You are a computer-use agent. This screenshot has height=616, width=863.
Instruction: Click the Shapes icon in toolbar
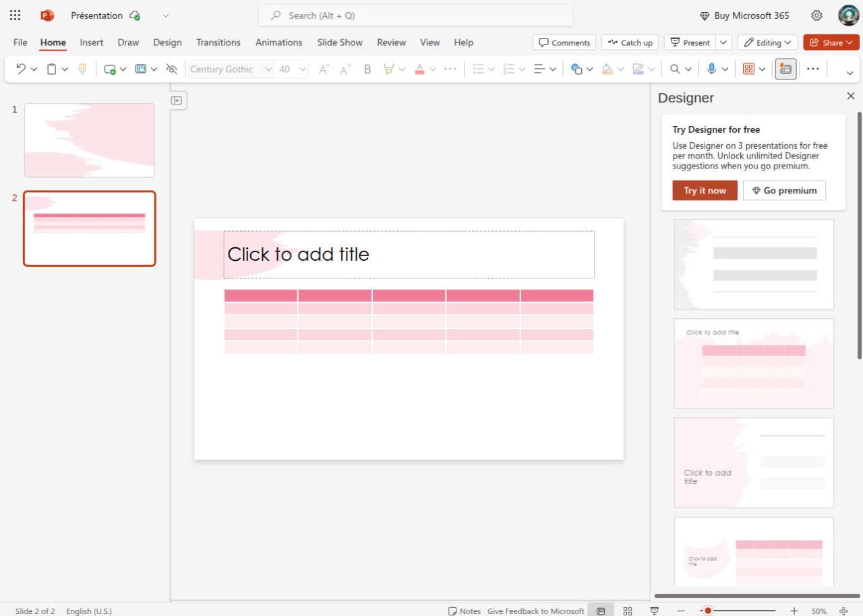point(576,69)
